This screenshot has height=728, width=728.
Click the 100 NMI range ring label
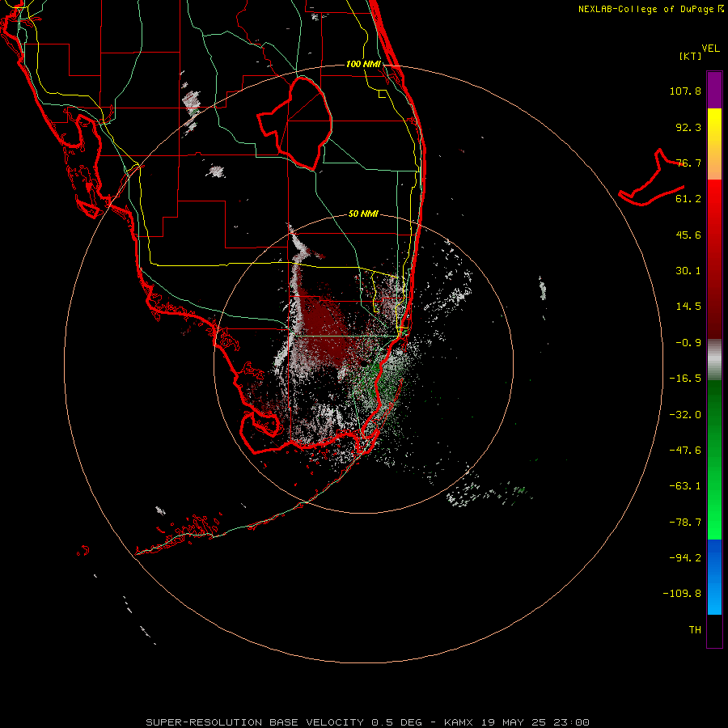pyautogui.click(x=363, y=64)
